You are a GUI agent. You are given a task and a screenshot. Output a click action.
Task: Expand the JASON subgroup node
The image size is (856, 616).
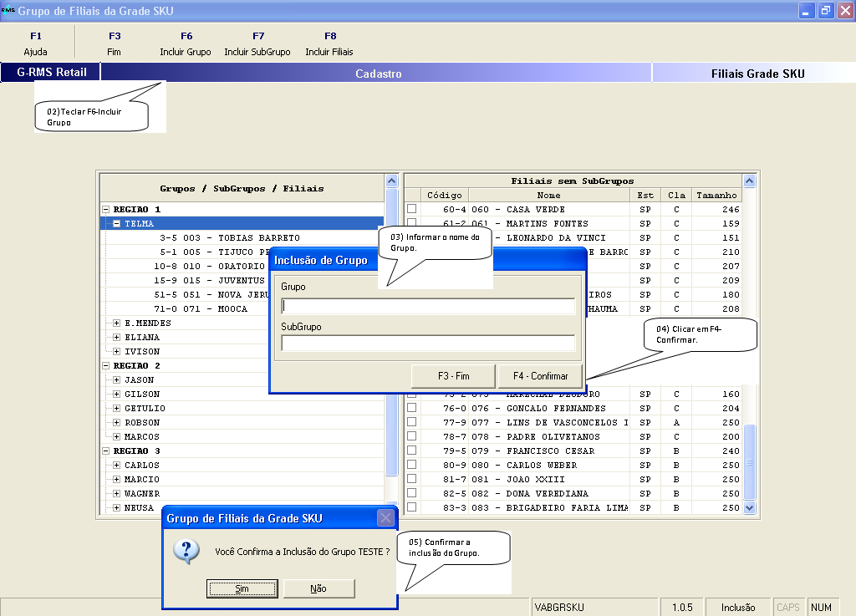[x=116, y=379]
